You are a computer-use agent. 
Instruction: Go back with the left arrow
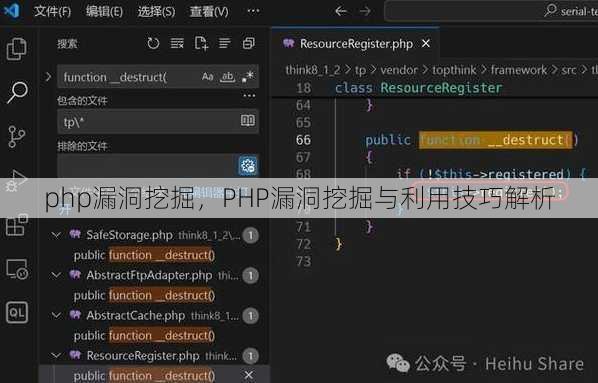[341, 11]
